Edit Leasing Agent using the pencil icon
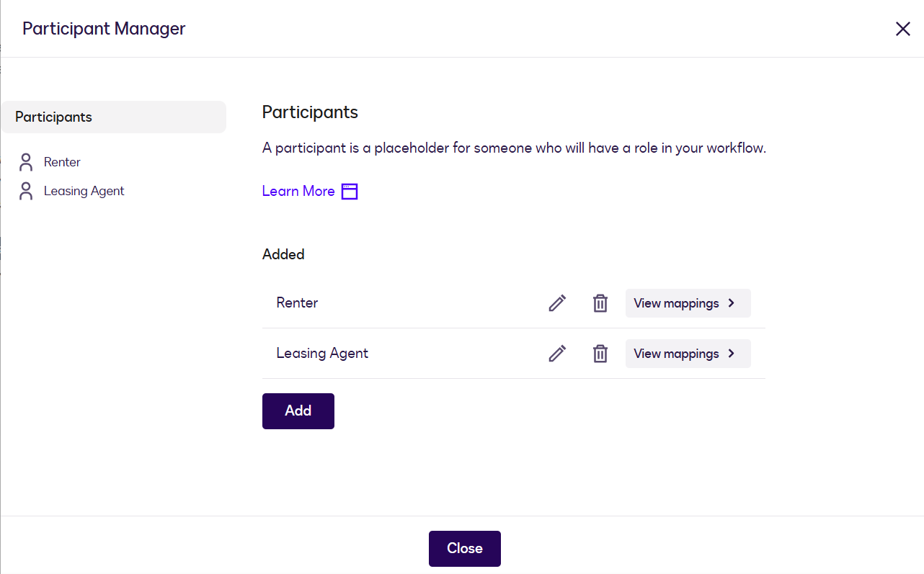This screenshot has width=924, height=574. 556,353
